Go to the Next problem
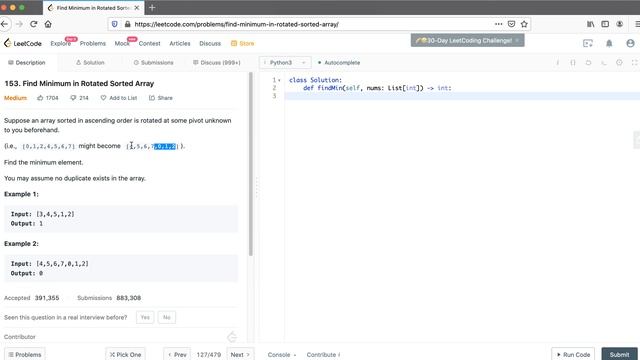 (240, 354)
